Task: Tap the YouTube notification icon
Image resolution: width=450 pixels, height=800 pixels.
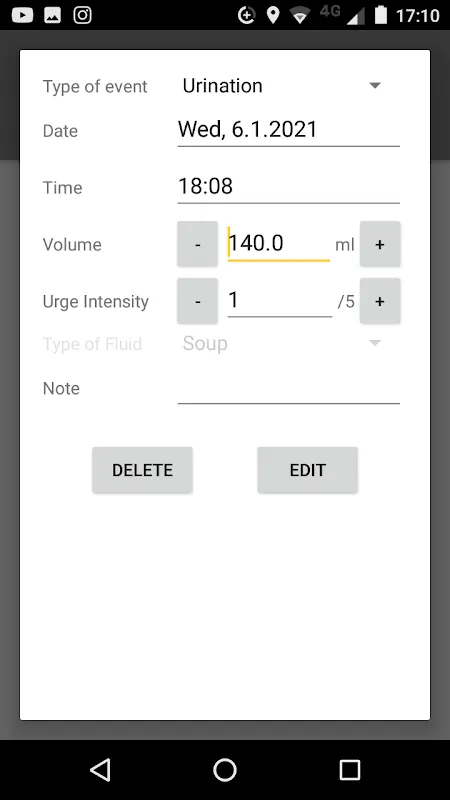Action: (x=22, y=15)
